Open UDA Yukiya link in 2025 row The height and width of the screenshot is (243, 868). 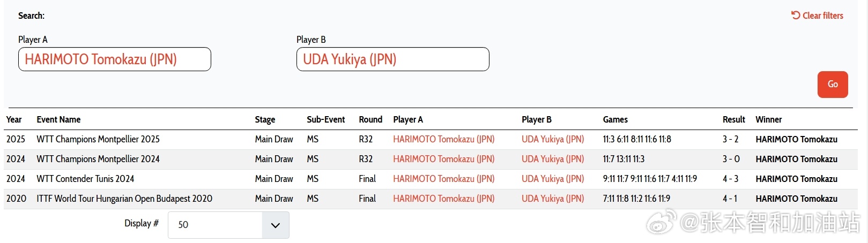[x=553, y=139]
